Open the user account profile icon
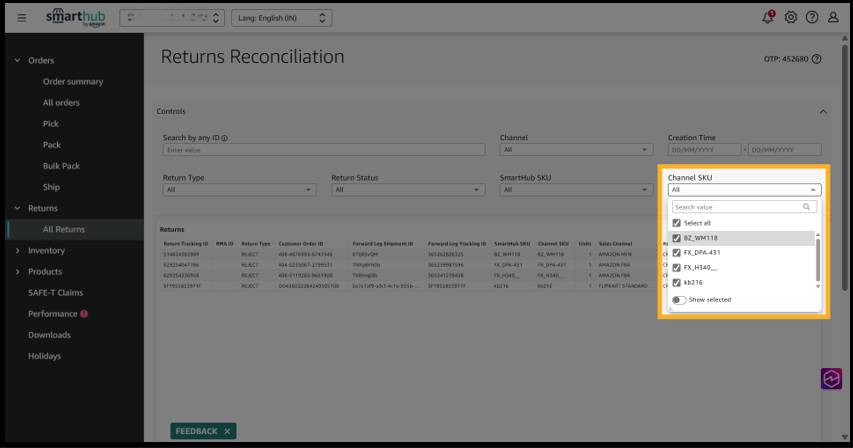Image resolution: width=853 pixels, height=448 pixels. pyautogui.click(x=833, y=18)
